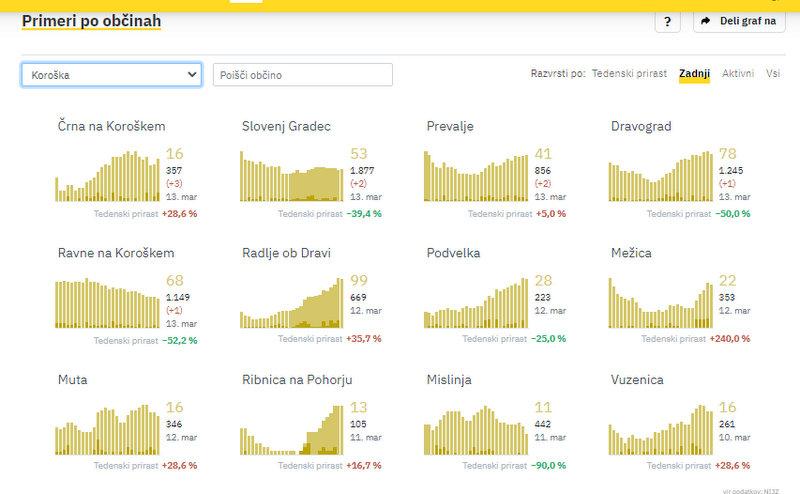Click the Ribnica na Pohorju title
The width and height of the screenshot is (800, 494).
[297, 380]
